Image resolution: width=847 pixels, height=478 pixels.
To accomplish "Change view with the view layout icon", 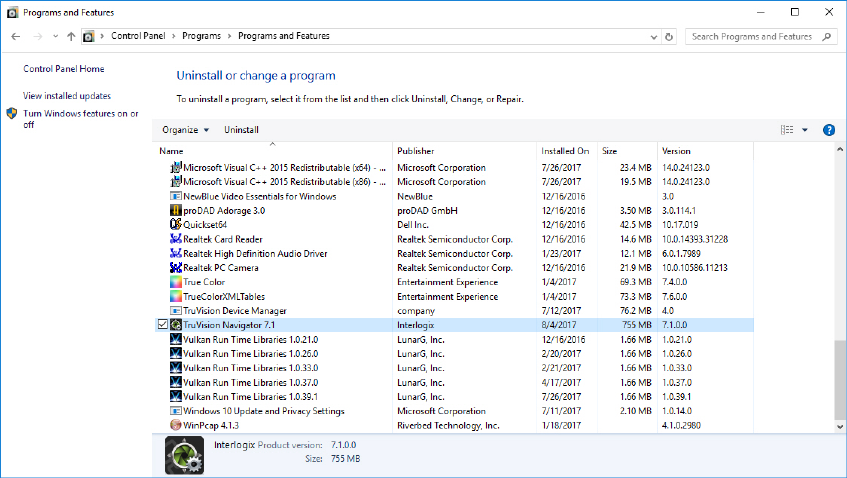I will 787,130.
